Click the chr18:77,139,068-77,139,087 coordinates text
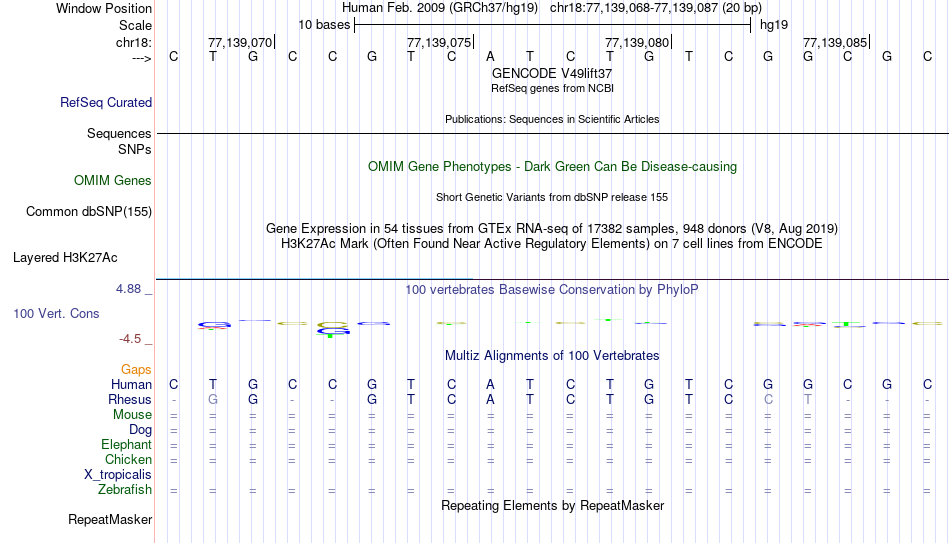Screen dimensions: 950x543 click(656, 8)
